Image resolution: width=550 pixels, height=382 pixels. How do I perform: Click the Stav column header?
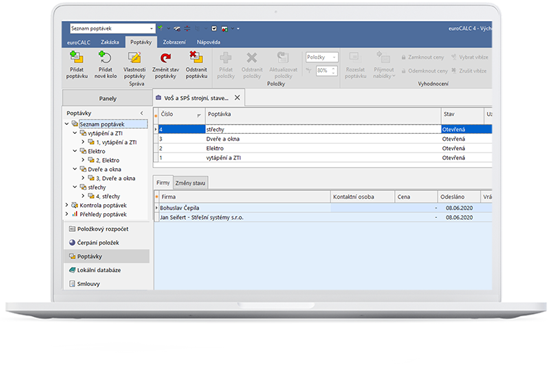(x=462, y=114)
